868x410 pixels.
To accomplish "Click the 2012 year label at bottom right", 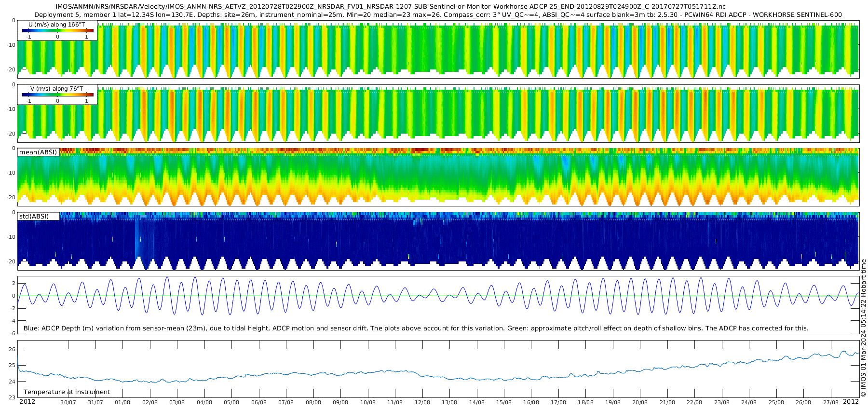I will pos(851,401).
